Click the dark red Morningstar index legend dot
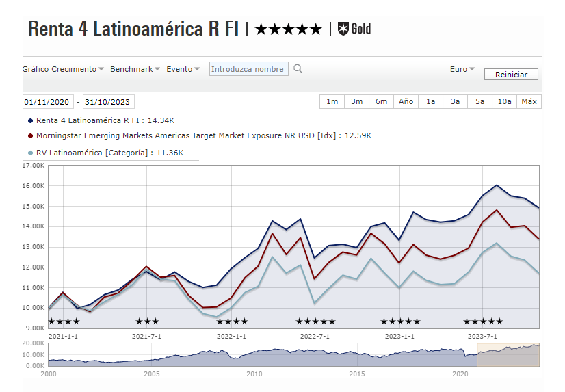 pyautogui.click(x=31, y=136)
